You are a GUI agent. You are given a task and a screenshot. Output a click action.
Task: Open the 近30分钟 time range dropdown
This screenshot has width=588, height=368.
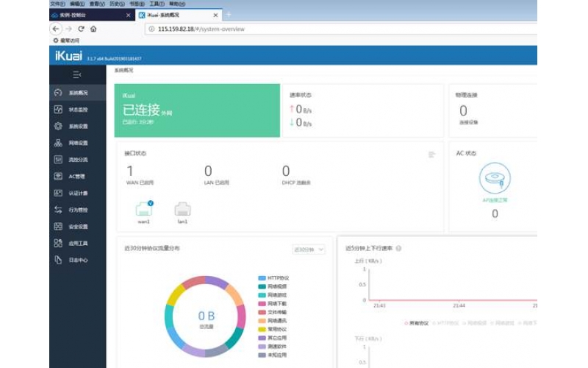[309, 250]
